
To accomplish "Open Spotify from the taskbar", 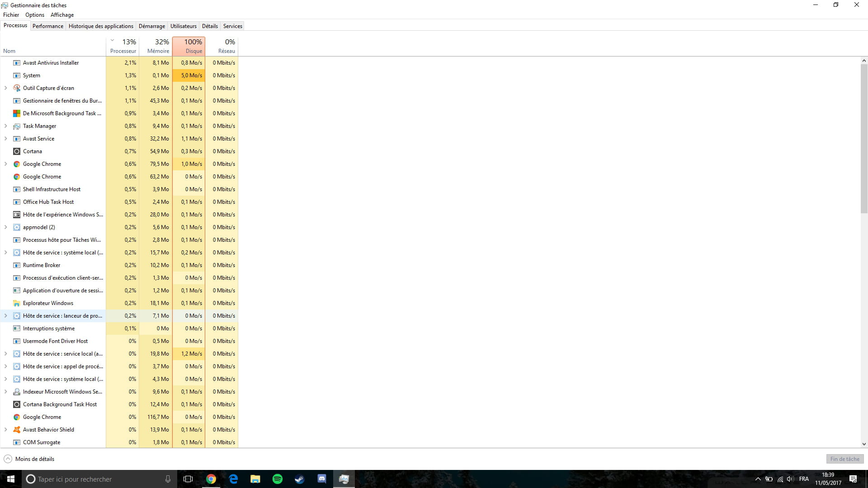I will (278, 479).
